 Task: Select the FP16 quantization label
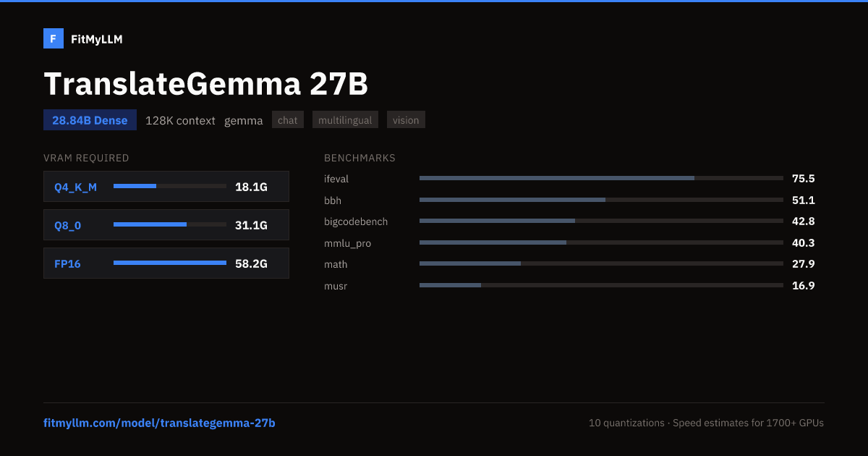67,263
